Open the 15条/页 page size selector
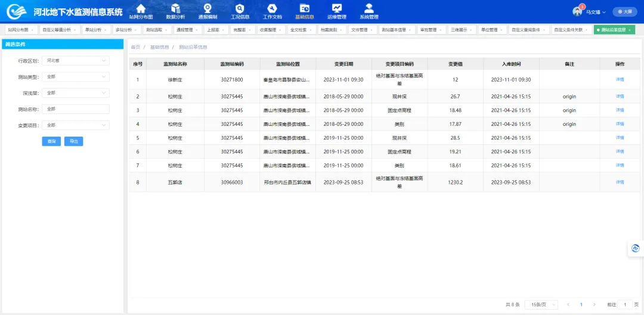This screenshot has width=644, height=315. pyautogui.click(x=541, y=304)
